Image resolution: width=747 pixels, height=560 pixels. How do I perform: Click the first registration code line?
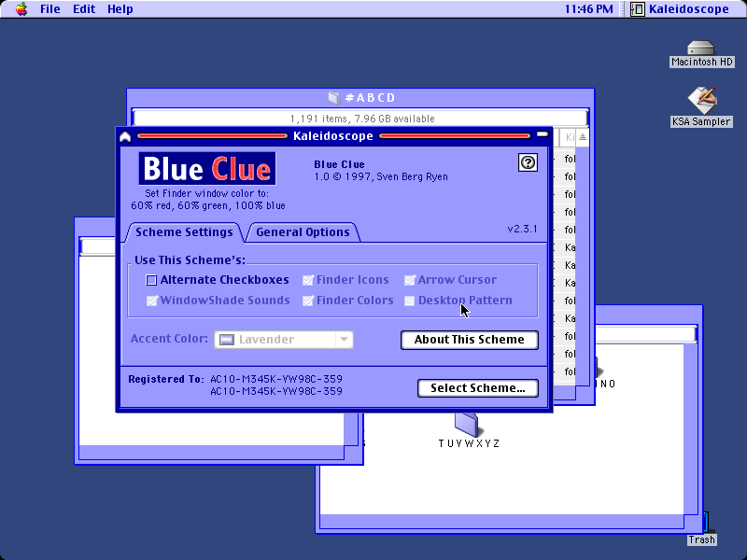(x=276, y=379)
